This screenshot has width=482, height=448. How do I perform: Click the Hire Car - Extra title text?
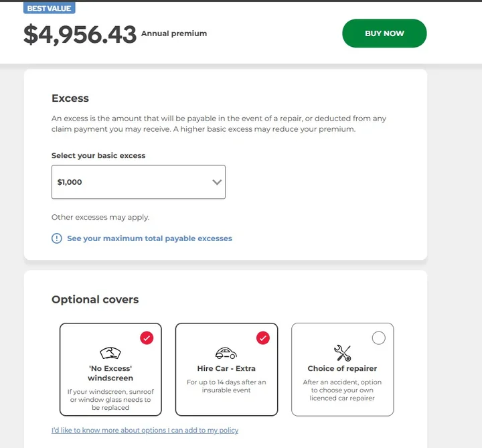(226, 368)
